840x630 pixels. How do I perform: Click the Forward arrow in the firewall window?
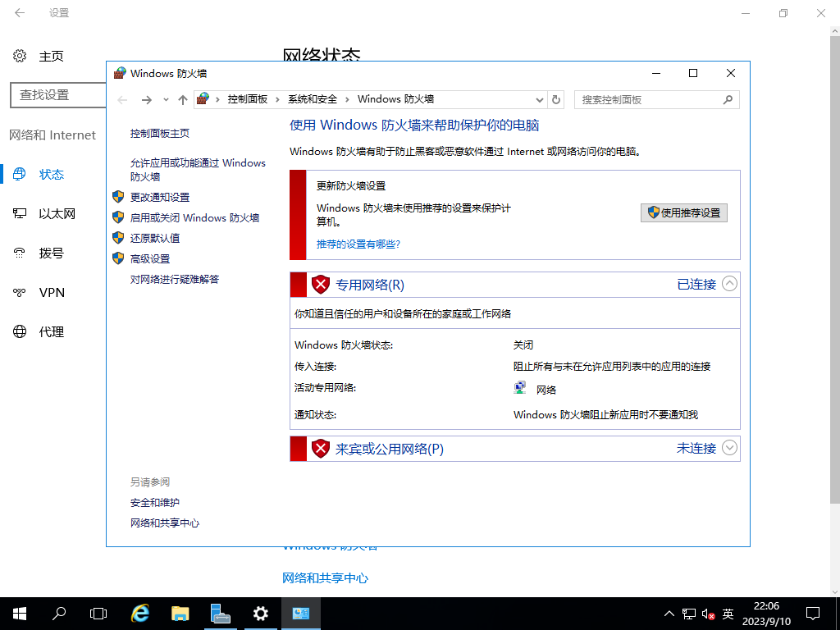point(146,99)
